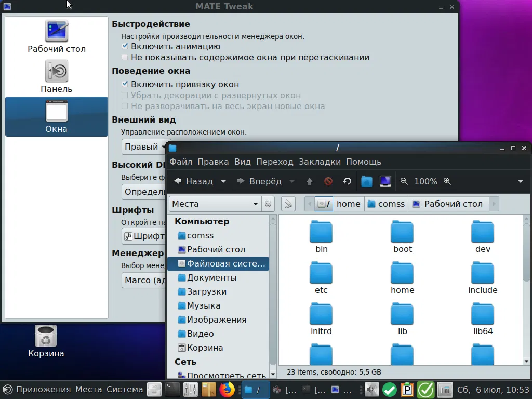The image size is (532, 399).
Task: Open the Места side pane selector dropdown
Action: [x=215, y=204]
